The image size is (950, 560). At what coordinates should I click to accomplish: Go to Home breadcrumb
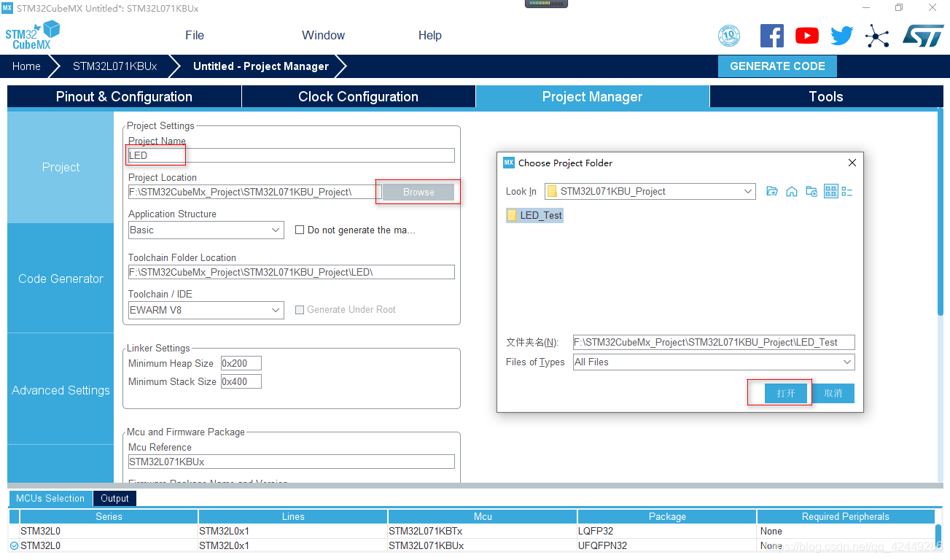(26, 66)
